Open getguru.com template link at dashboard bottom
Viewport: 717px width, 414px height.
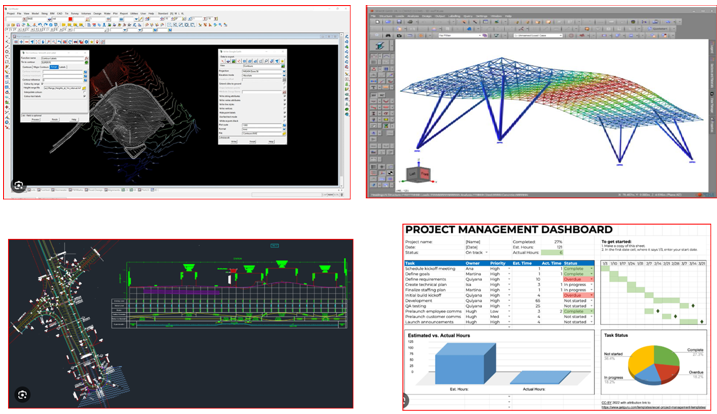653,407
